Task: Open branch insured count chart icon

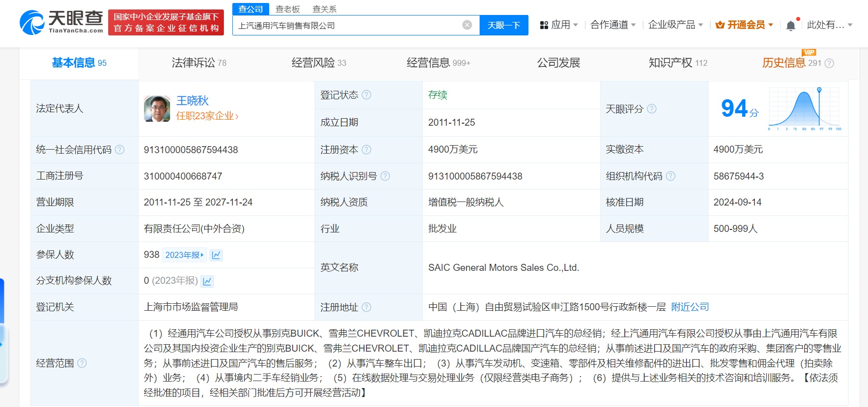Action: pos(207,281)
